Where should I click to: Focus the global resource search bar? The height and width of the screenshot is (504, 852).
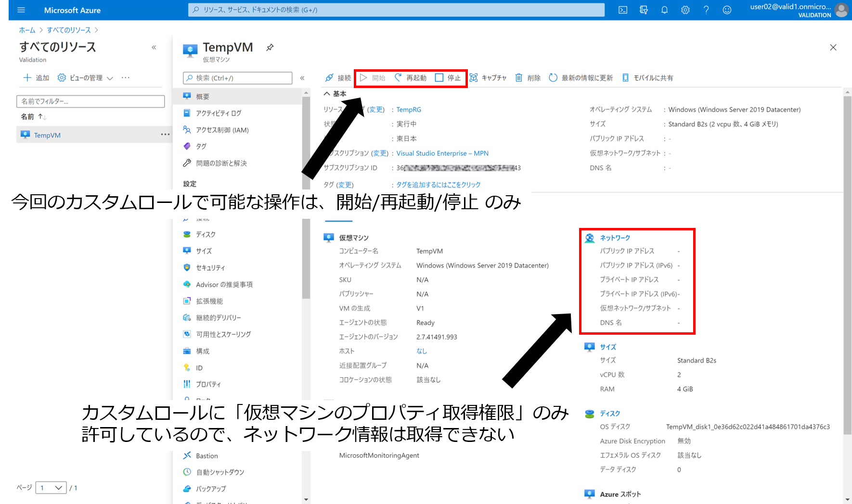396,10
